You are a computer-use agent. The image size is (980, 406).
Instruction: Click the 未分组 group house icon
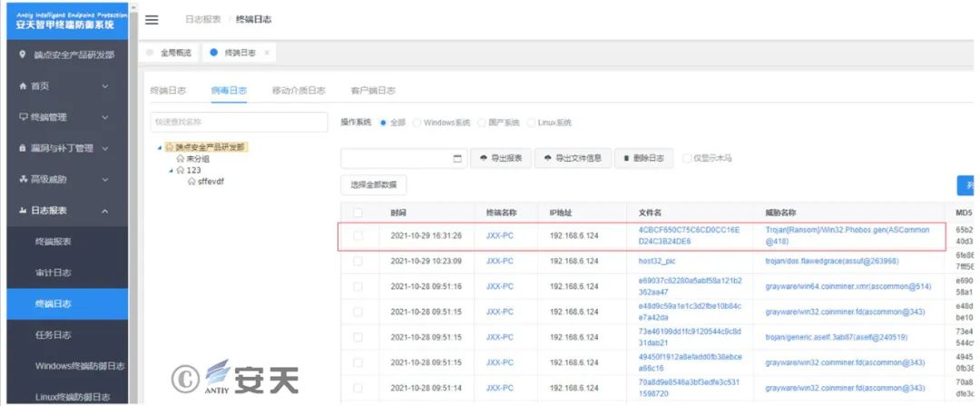point(181,159)
